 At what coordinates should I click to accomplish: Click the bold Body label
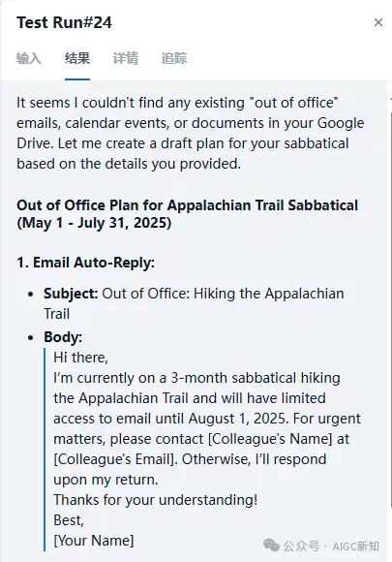click(63, 337)
